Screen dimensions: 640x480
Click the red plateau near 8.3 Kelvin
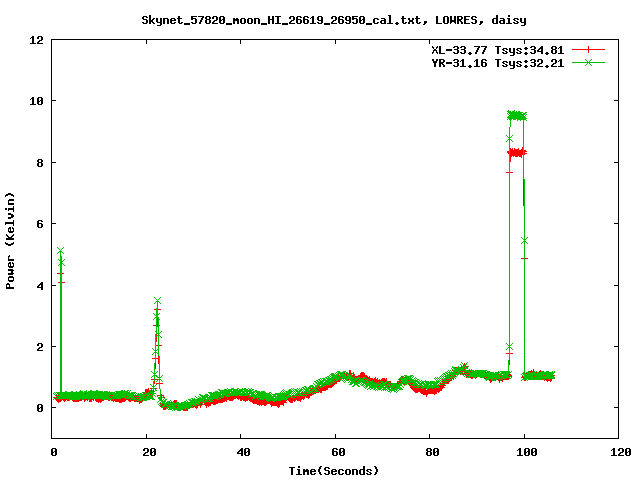[517, 153]
